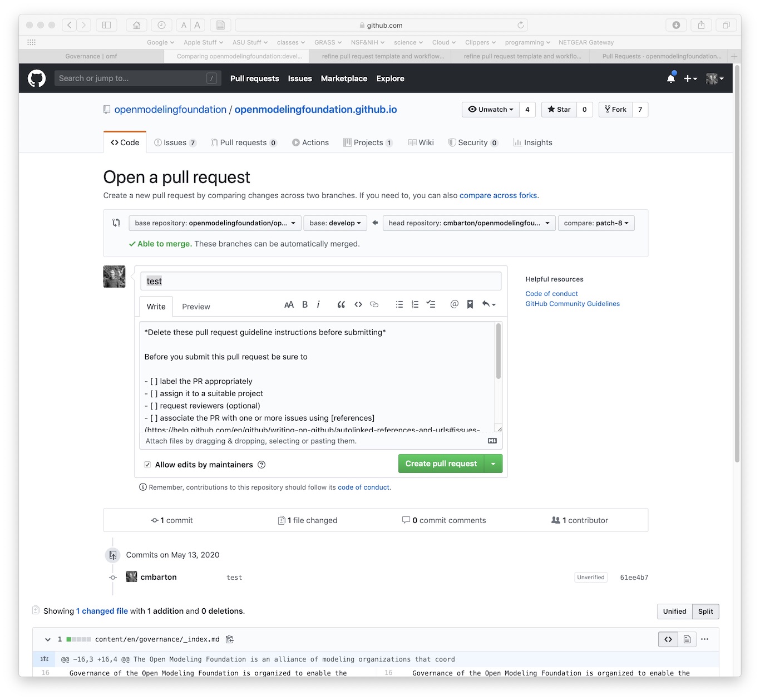
Task: Select the pull request title field
Action: coord(320,281)
